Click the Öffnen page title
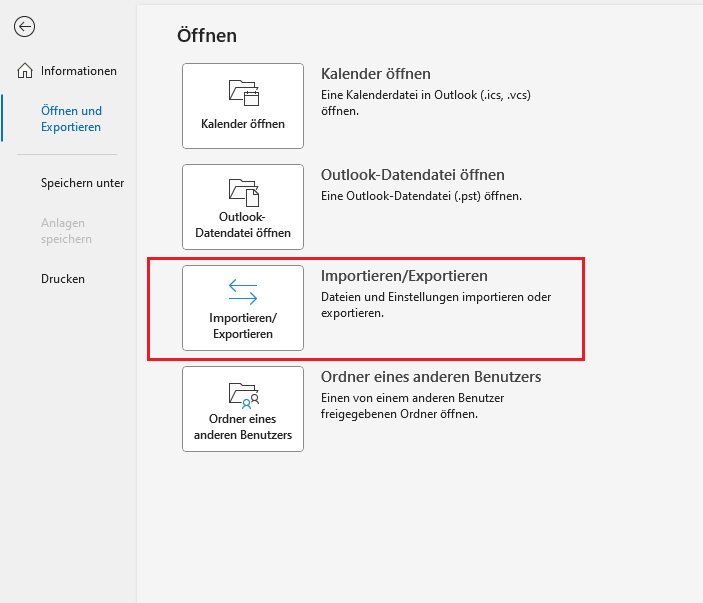Screen dimensions: 703x603 coord(207,35)
